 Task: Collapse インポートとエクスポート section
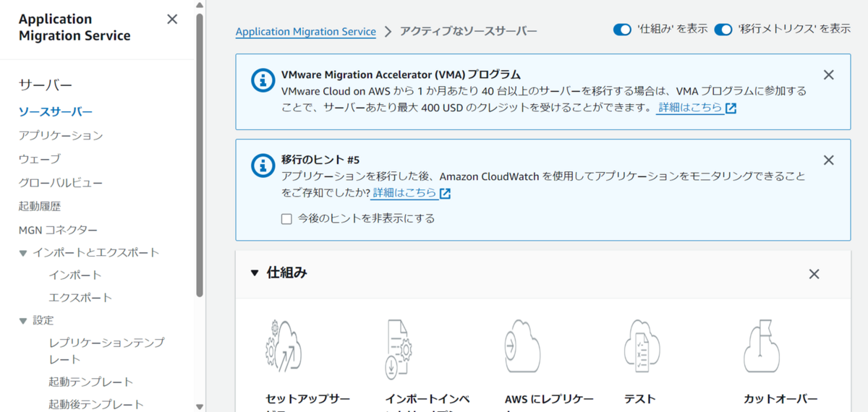click(x=23, y=253)
